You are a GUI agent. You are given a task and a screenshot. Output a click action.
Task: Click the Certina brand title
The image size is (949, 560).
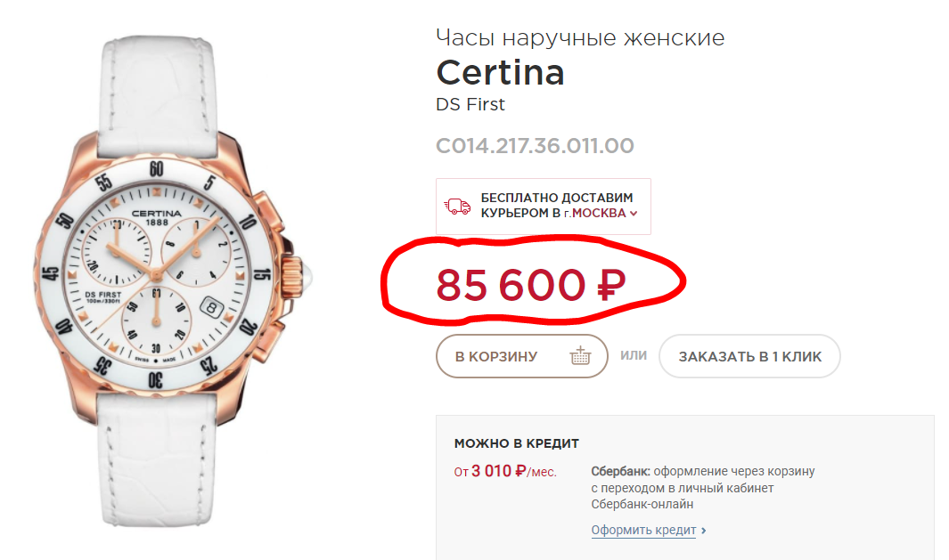click(x=500, y=72)
